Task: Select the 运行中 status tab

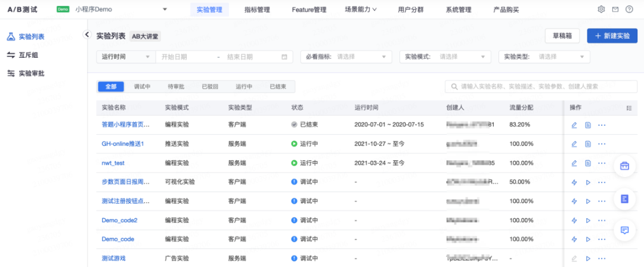Action: tap(244, 86)
